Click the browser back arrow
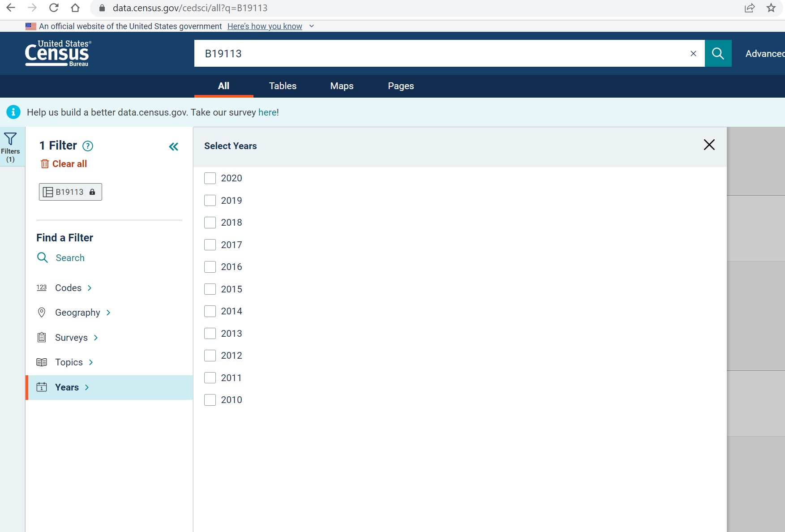 (x=11, y=8)
